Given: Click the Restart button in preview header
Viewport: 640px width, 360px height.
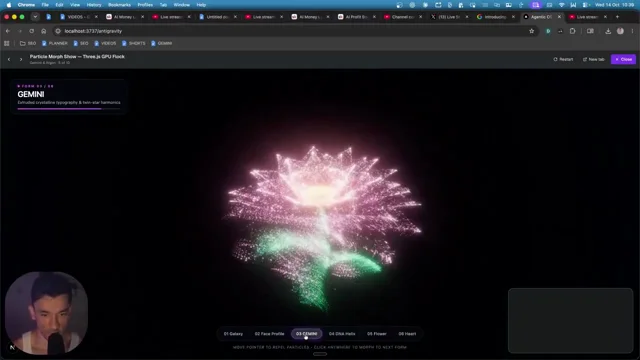Looking at the screenshot, I should coord(563,59).
